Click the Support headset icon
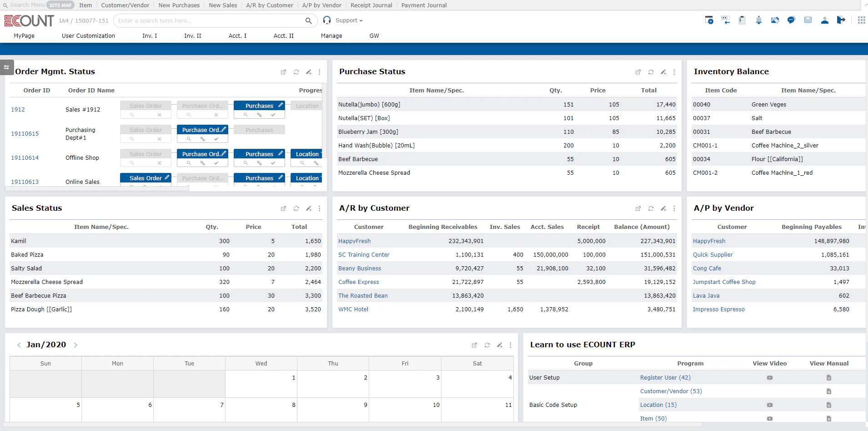868x431 pixels. coord(327,20)
